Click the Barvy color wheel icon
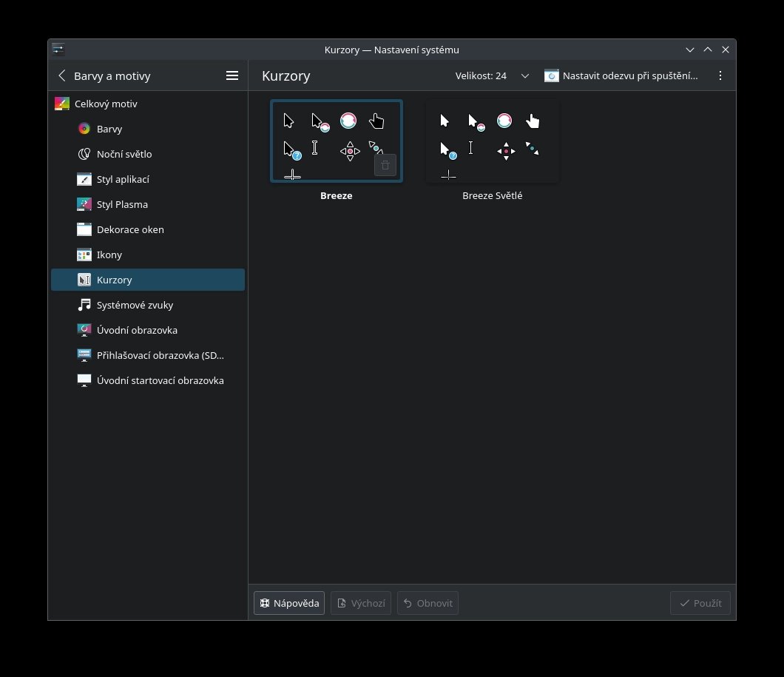 [84, 129]
